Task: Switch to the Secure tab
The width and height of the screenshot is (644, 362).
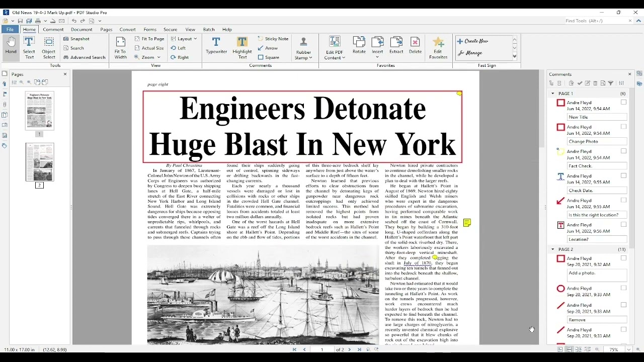Action: (x=170, y=30)
